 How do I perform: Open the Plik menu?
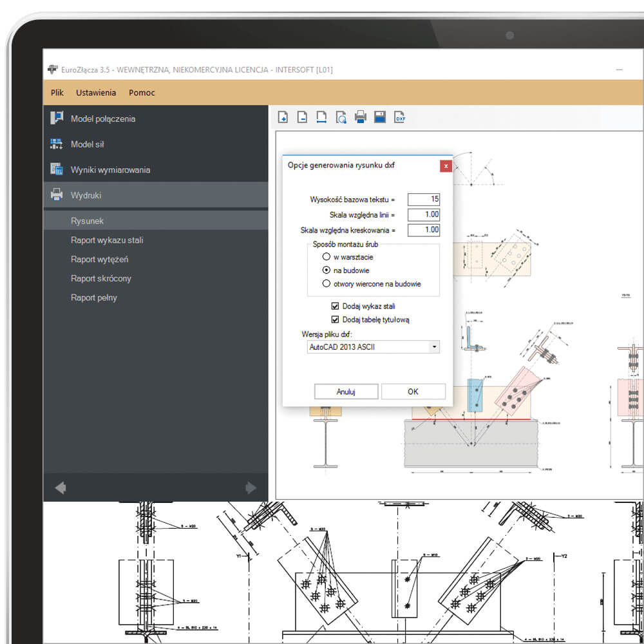pyautogui.click(x=57, y=92)
